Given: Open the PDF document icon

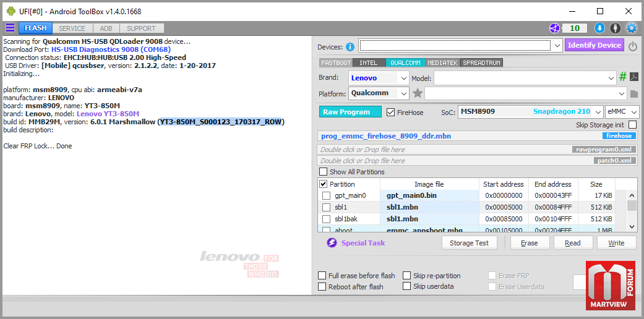Looking at the screenshot, I should [634, 77].
